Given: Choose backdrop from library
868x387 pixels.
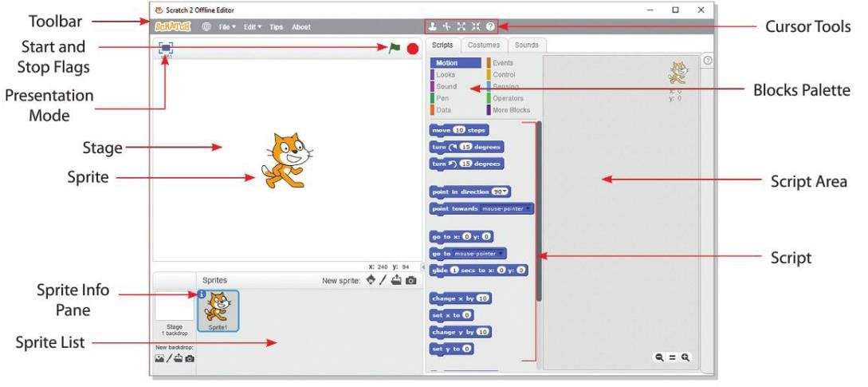Looking at the screenshot, I should click(159, 359).
